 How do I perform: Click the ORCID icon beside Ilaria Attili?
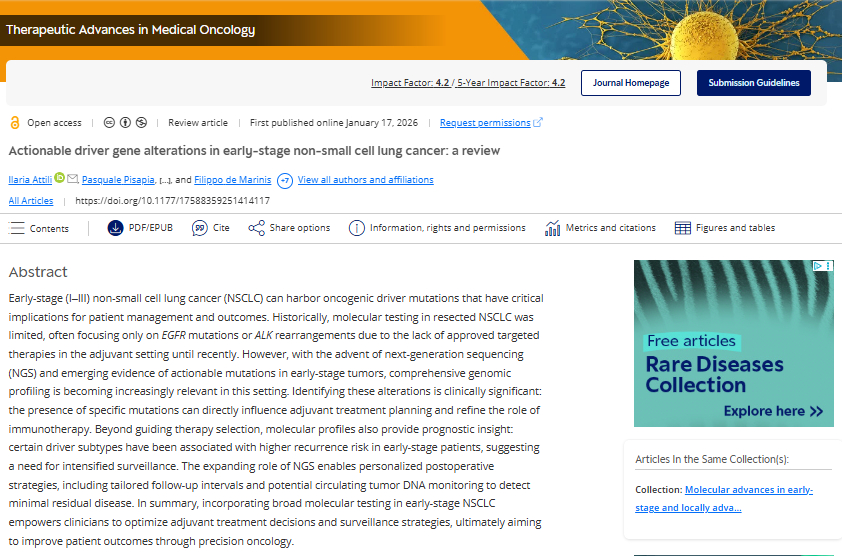[59, 178]
